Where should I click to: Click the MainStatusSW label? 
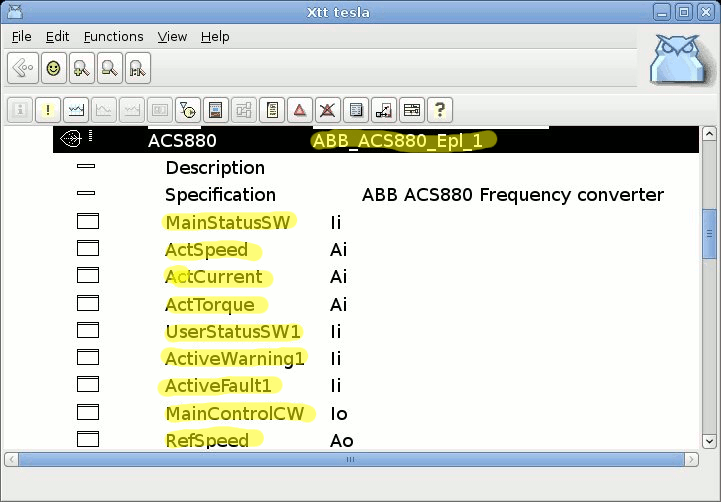pos(228,222)
